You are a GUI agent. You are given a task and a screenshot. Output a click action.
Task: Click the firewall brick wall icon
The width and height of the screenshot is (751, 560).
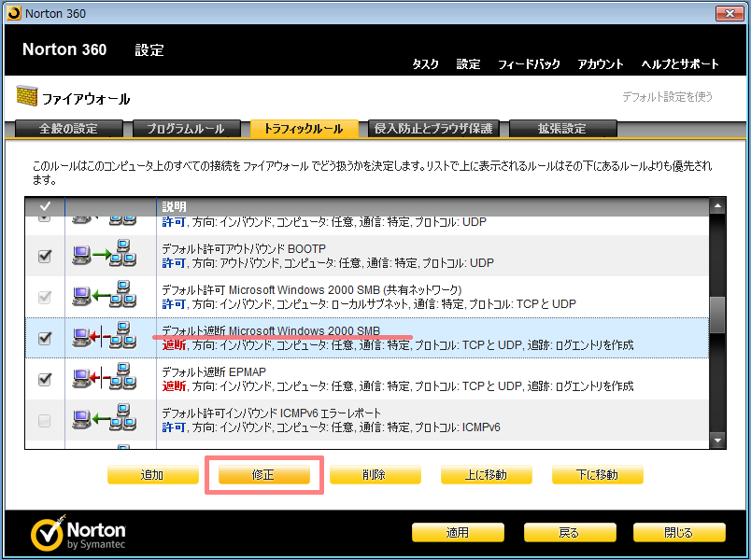[x=26, y=97]
